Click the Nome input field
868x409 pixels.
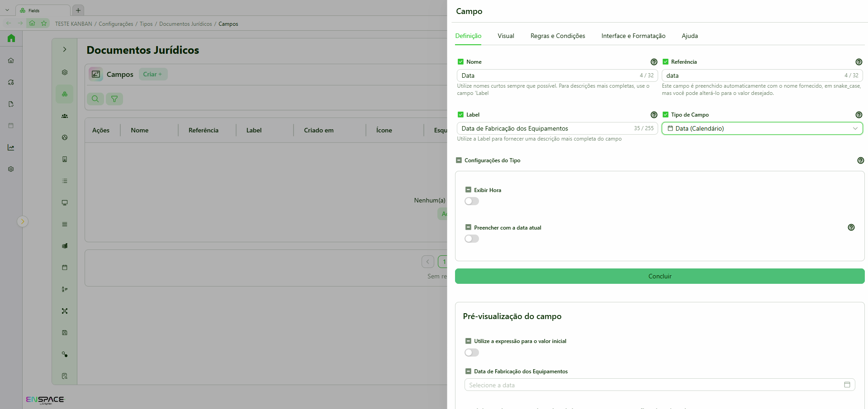557,75
